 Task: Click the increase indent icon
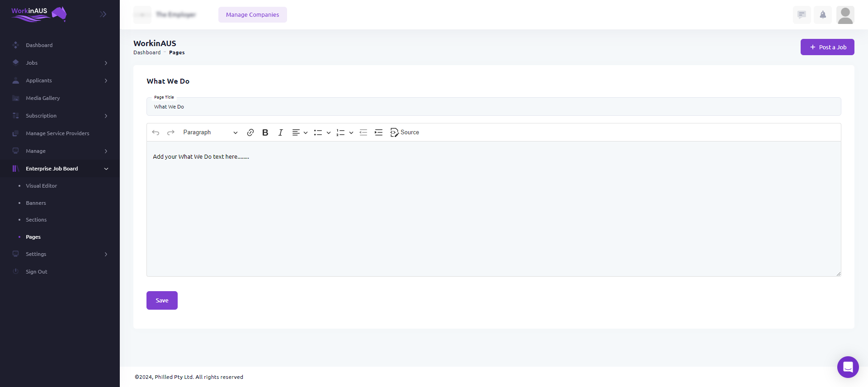point(378,132)
